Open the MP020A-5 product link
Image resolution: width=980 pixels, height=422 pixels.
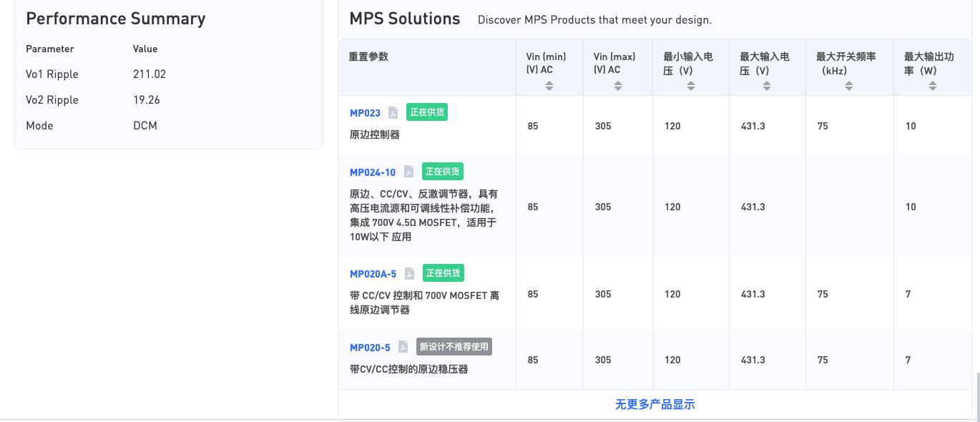click(373, 274)
